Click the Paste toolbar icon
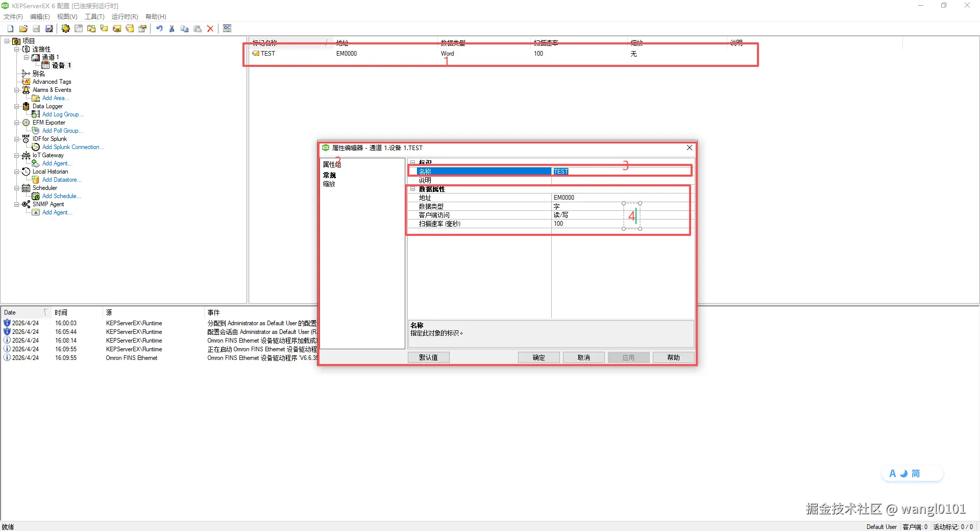 198,29
